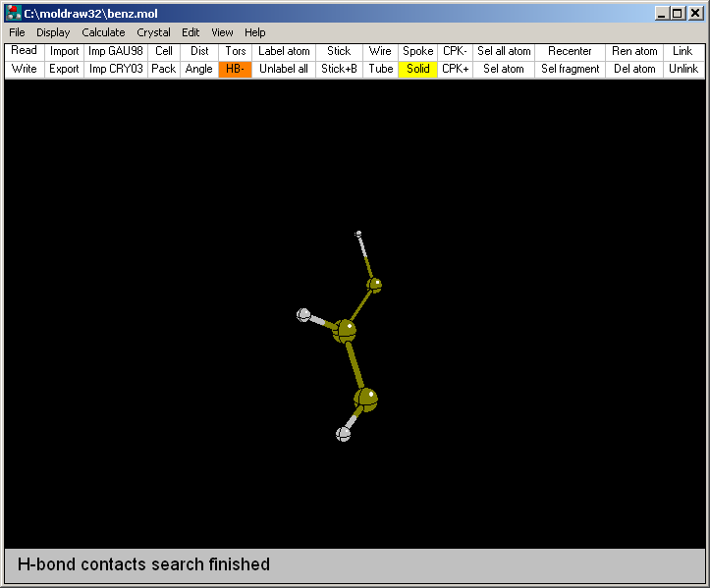The image size is (710, 588).
Task: Click the Import button
Action: (64, 51)
